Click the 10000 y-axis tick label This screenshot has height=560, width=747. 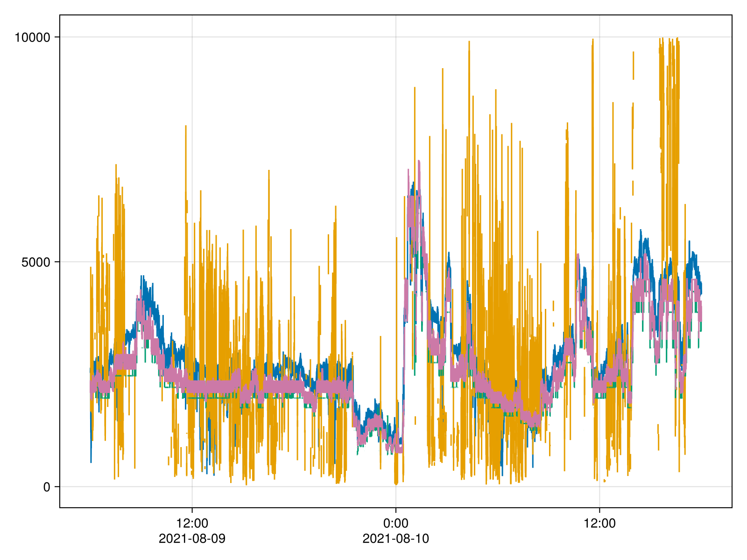point(32,37)
